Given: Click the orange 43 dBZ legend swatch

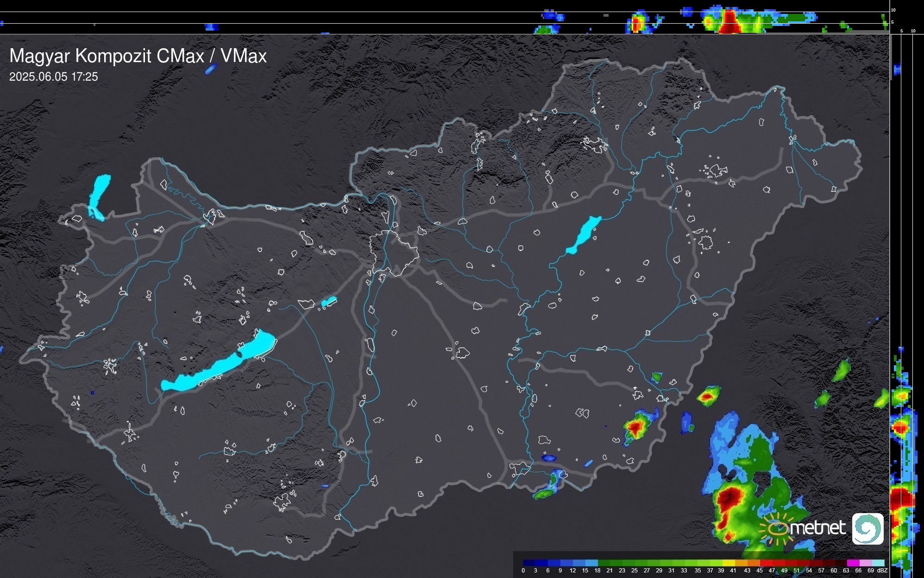Looking at the screenshot, I should [753, 563].
